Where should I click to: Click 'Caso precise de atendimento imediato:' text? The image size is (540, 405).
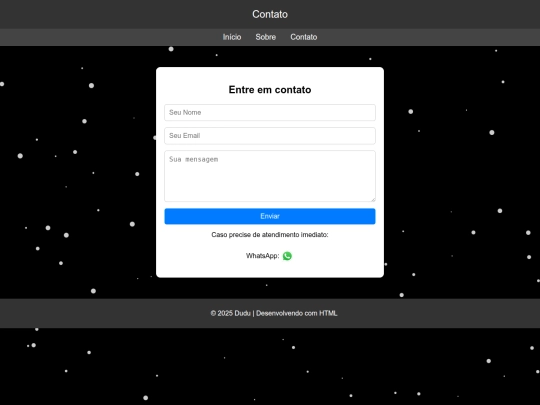click(270, 235)
